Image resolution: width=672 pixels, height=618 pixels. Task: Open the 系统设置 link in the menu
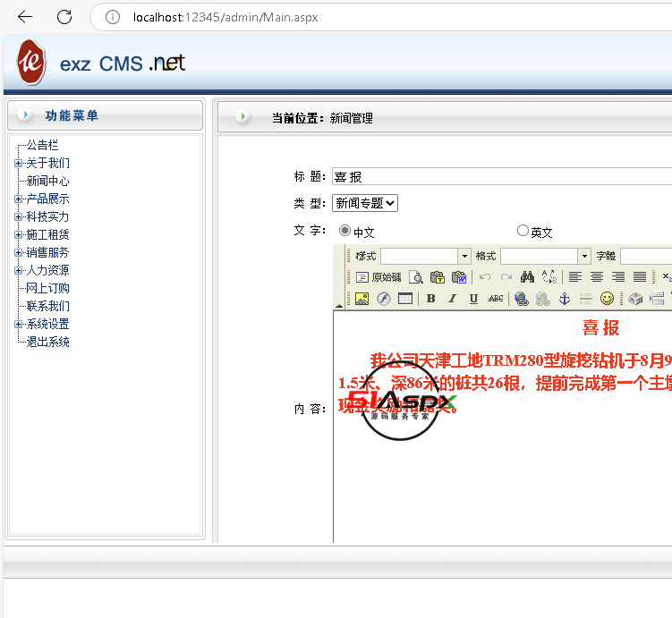[47, 324]
